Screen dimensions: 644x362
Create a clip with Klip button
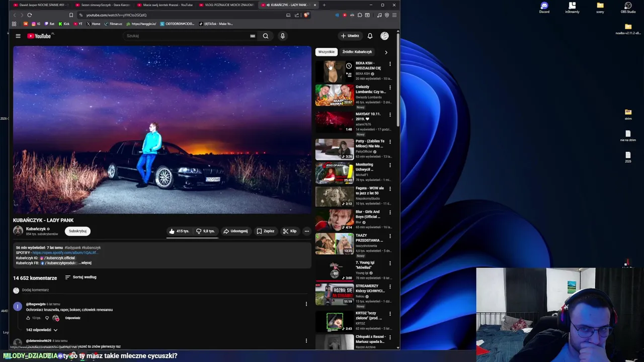290,231
